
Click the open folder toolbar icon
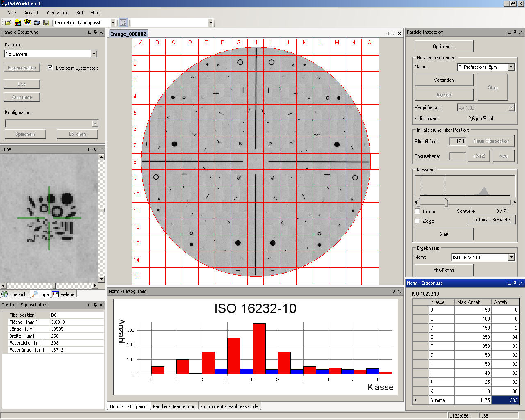coord(8,23)
